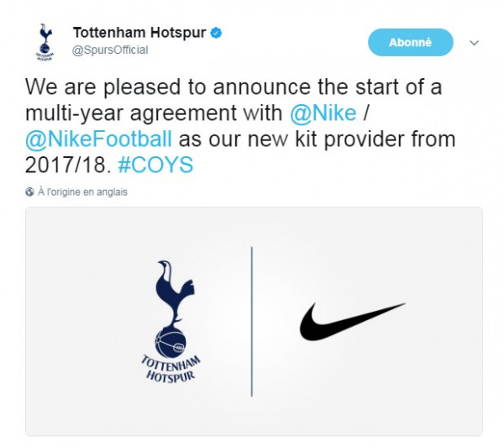Click the globe icon beside translation note
504x447 pixels.
[x=29, y=192]
